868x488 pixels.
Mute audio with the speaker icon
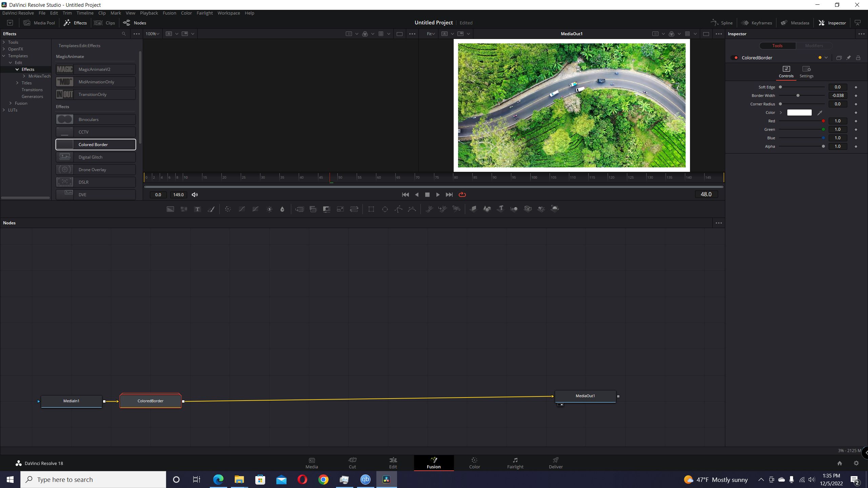pos(195,195)
